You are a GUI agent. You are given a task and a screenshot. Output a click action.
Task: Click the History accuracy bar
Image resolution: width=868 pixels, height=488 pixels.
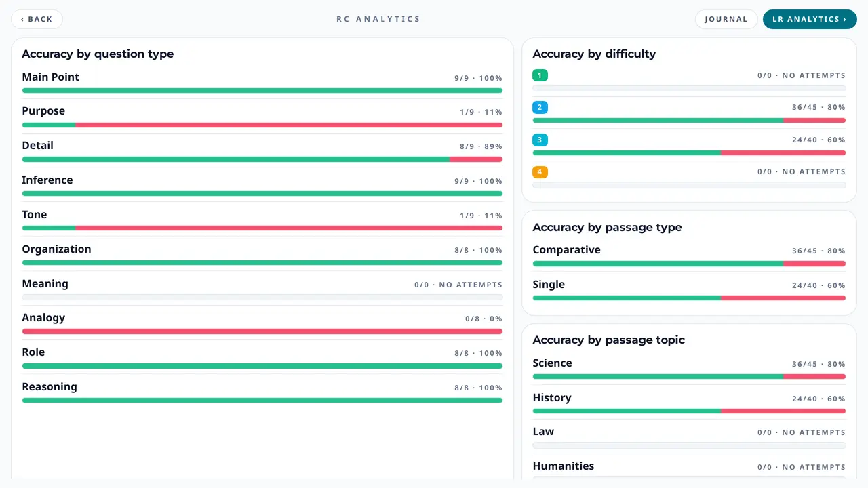[689, 411]
